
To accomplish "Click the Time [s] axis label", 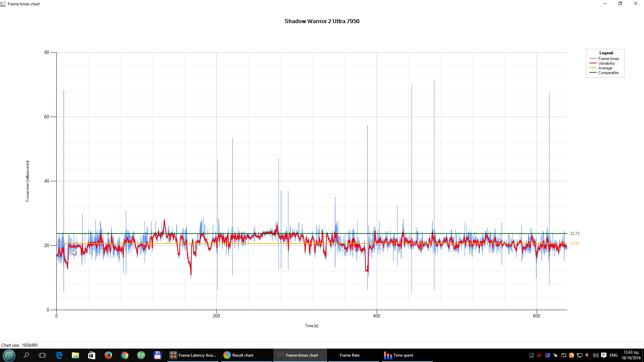I will tap(312, 326).
